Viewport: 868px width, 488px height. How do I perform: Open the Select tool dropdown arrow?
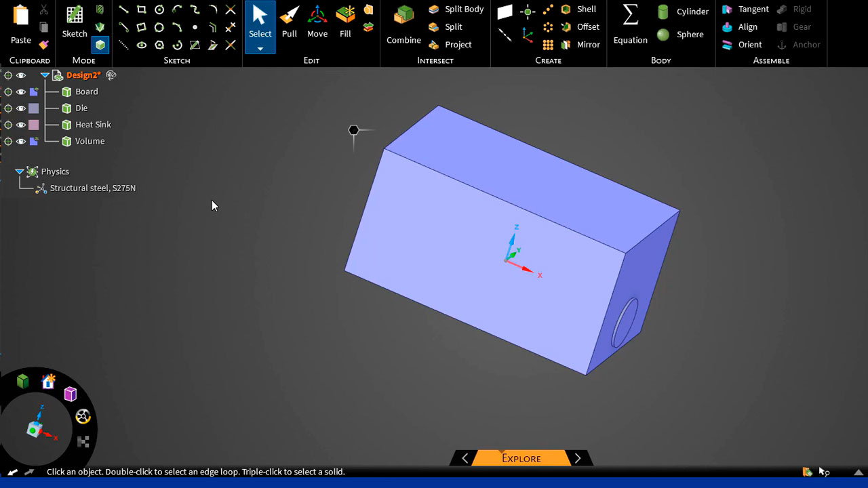pyautogui.click(x=260, y=49)
